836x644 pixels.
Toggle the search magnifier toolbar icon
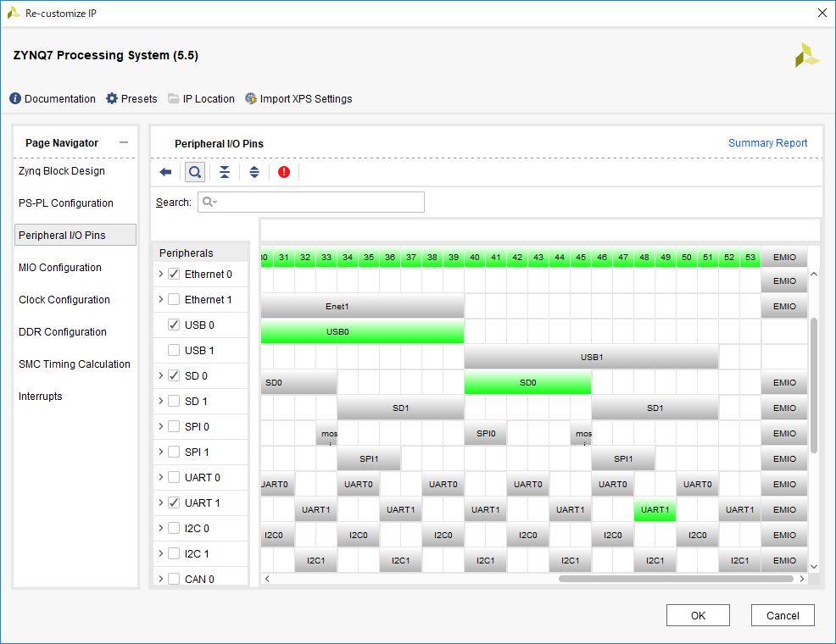[x=195, y=172]
